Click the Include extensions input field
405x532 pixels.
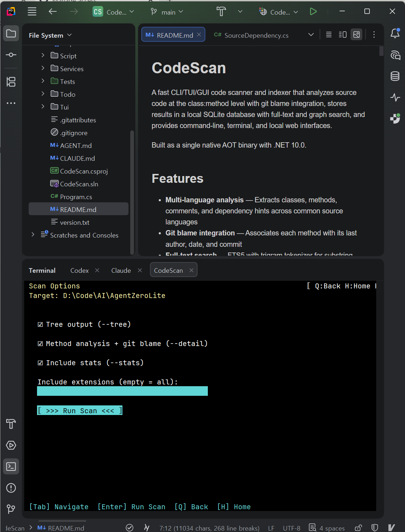(x=122, y=391)
